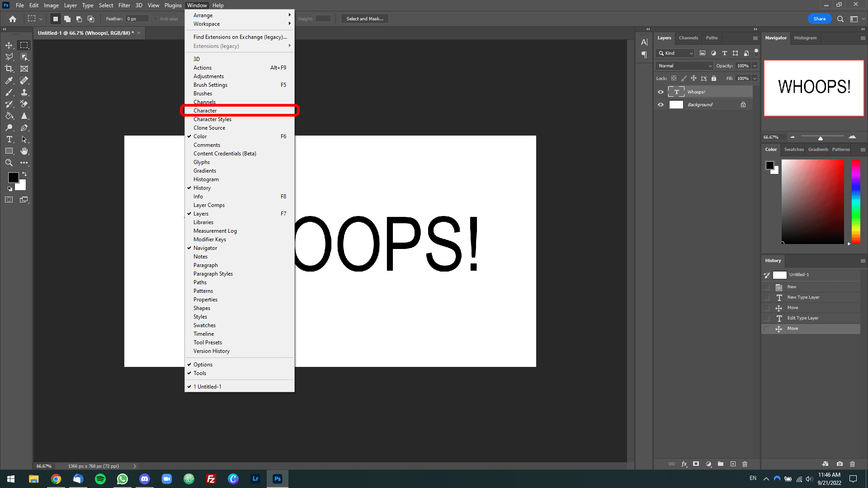868x488 pixels.
Task: Click the Type tool in toolbar
Action: [x=9, y=140]
